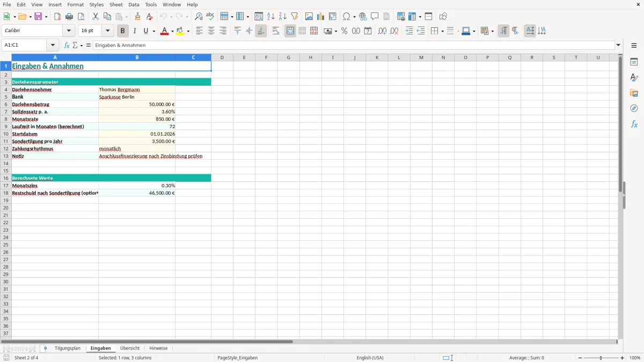Apply yellow background color swatch
This screenshot has height=362, width=644.
tap(180, 31)
